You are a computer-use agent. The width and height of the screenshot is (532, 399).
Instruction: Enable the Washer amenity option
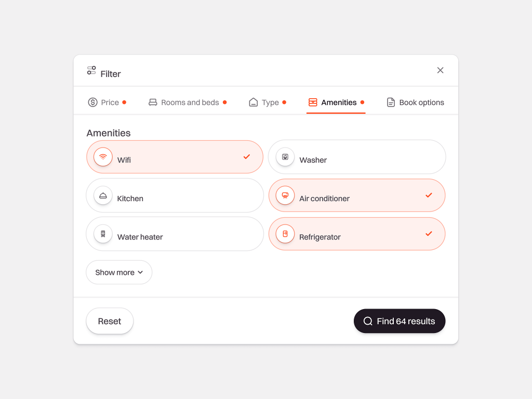click(356, 157)
